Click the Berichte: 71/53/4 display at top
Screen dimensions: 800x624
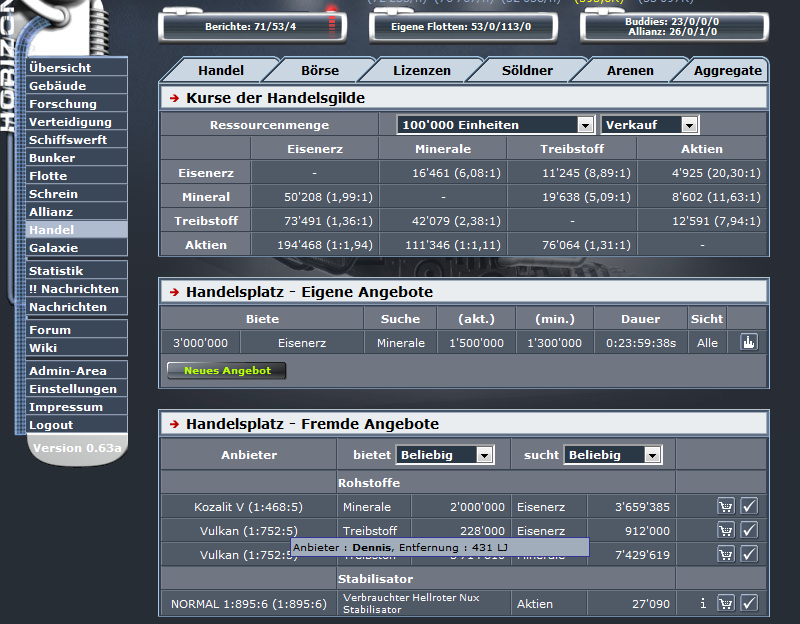coord(253,28)
